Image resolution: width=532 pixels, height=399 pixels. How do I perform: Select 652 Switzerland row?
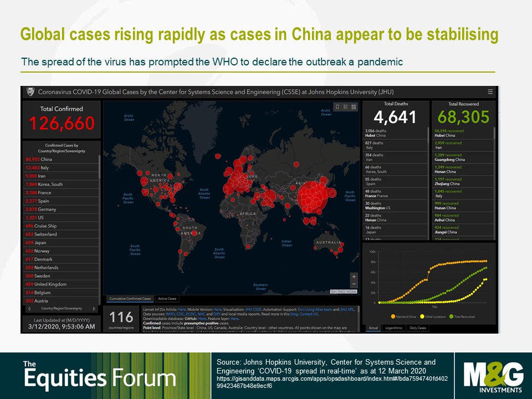61,234
